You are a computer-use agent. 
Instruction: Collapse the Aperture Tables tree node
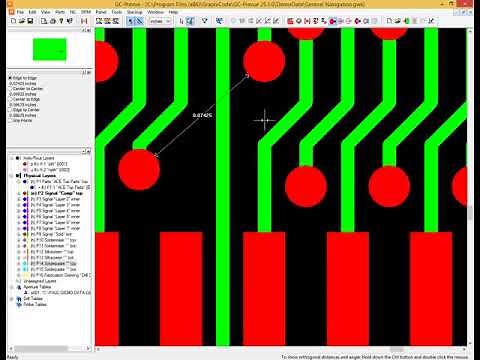click(12, 287)
